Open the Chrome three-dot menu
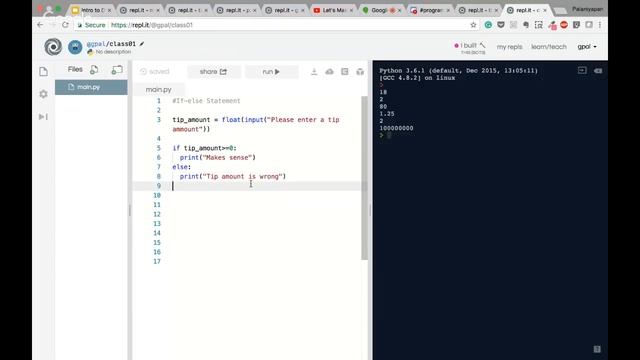 point(600,25)
